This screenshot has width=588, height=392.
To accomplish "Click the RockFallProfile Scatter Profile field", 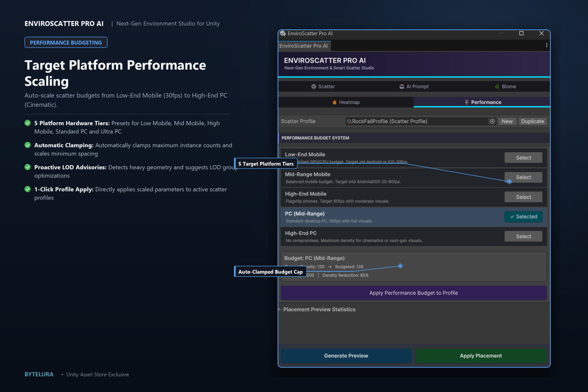I will pyautogui.click(x=421, y=122).
